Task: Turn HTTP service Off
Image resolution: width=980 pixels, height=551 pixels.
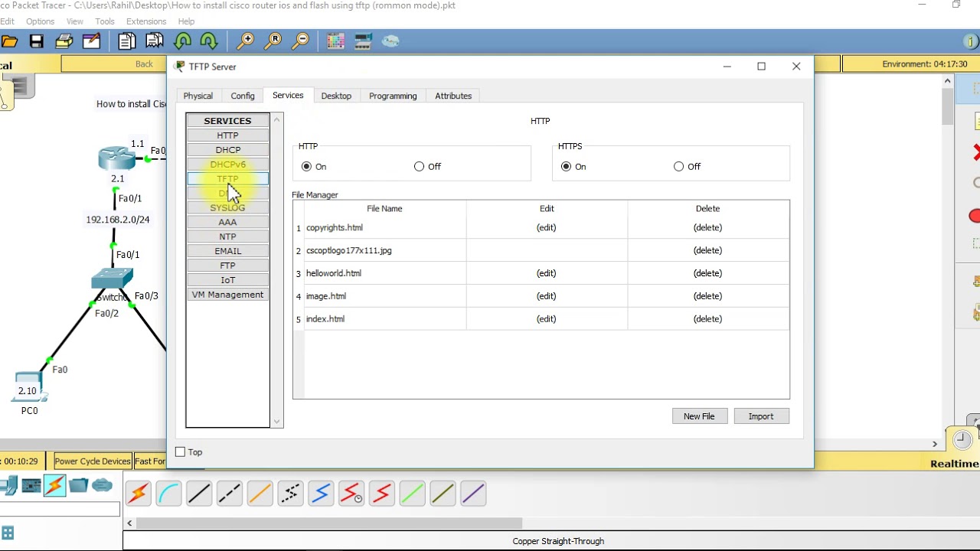Action: click(x=419, y=166)
